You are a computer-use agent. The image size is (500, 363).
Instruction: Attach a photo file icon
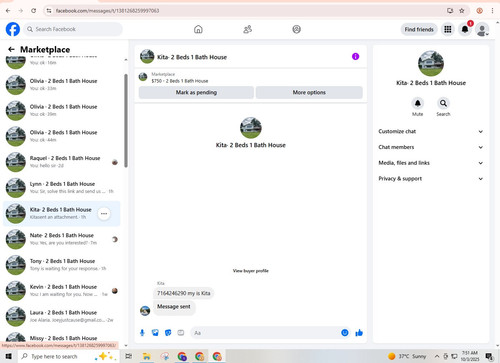click(155, 332)
